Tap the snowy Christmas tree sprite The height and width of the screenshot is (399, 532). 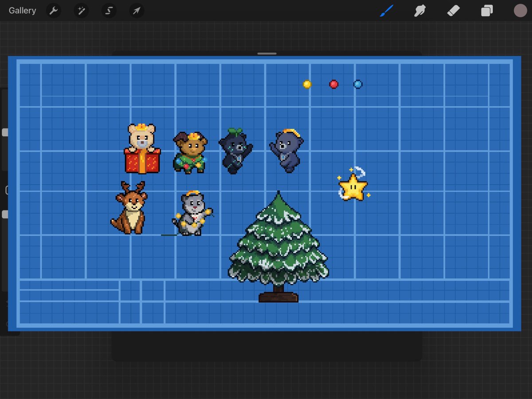(278, 246)
